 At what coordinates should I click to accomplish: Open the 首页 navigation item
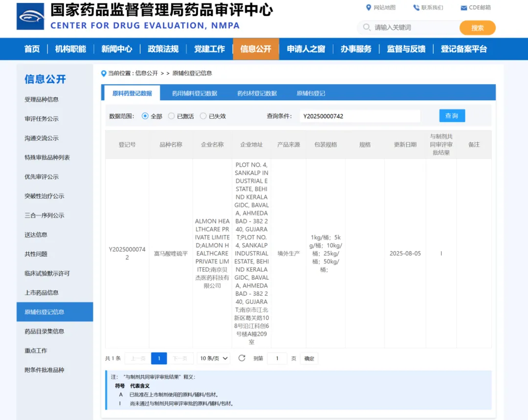pos(32,49)
